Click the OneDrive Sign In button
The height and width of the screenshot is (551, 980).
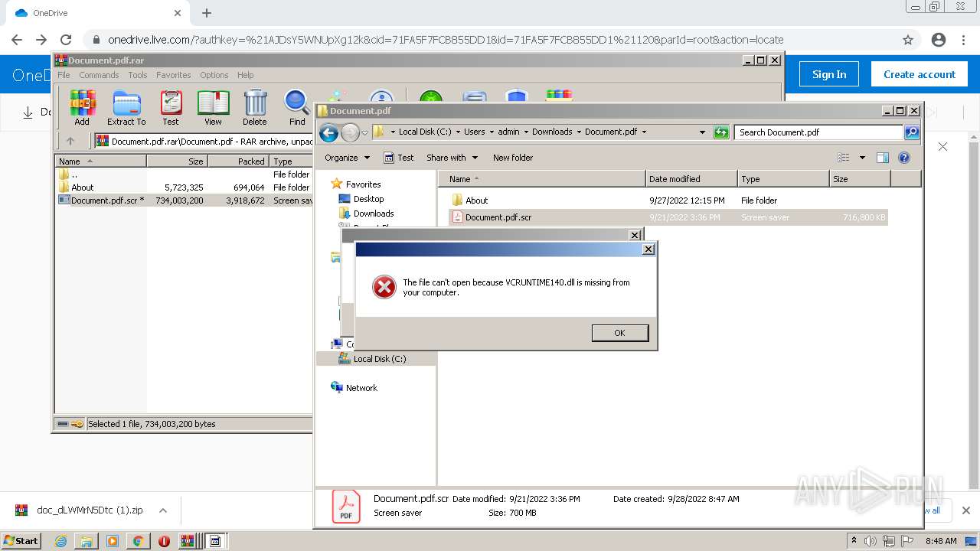coord(829,74)
